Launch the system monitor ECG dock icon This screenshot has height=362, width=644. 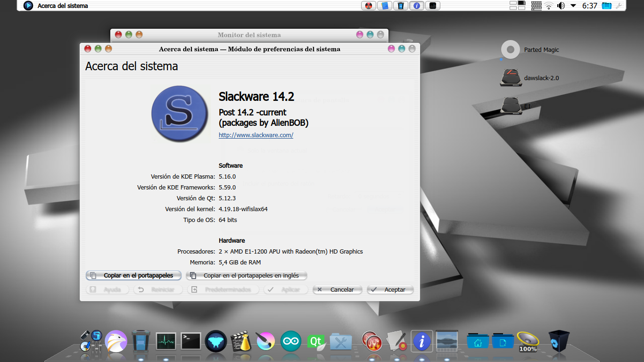click(x=166, y=341)
